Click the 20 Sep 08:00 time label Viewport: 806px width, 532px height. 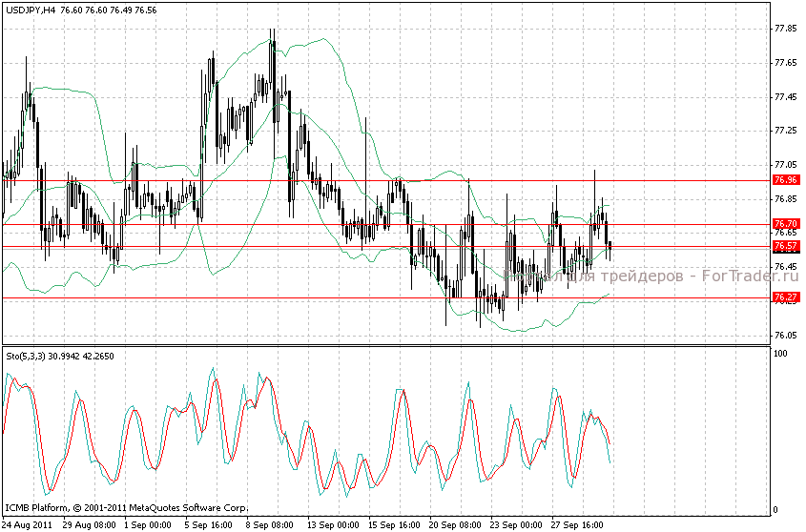pos(455,524)
